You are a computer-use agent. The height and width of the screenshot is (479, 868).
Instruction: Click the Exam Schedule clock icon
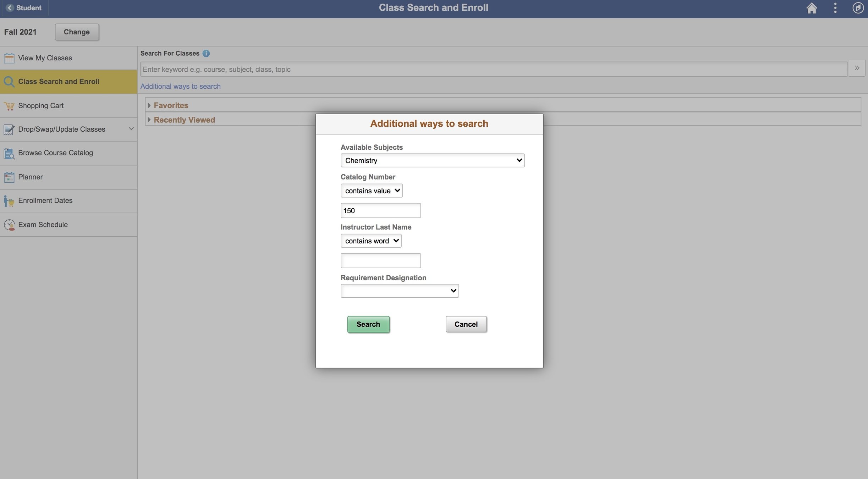tap(9, 225)
